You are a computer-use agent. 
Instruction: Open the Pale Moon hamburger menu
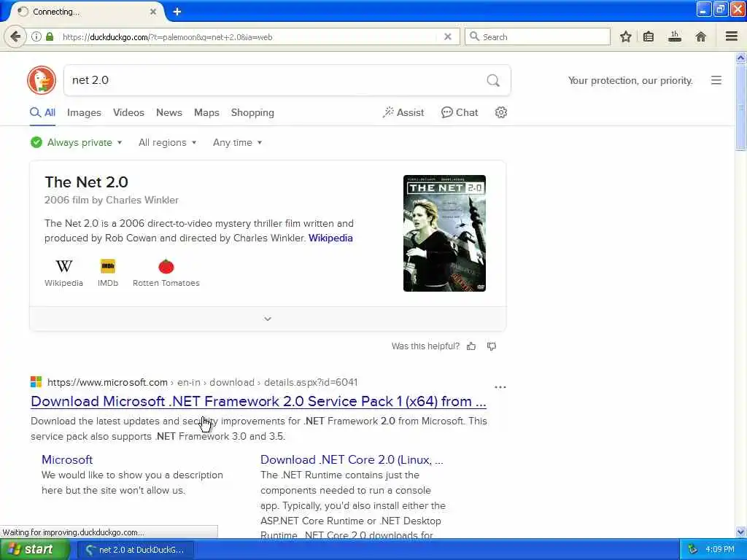pyautogui.click(x=732, y=36)
